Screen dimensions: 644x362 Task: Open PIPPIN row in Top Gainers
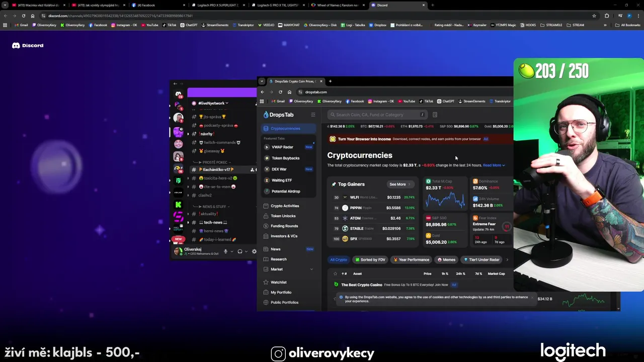click(374, 208)
